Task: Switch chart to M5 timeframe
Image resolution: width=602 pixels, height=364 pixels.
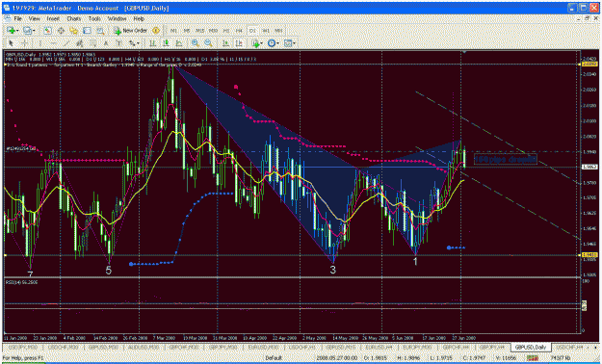Action: 187,31
